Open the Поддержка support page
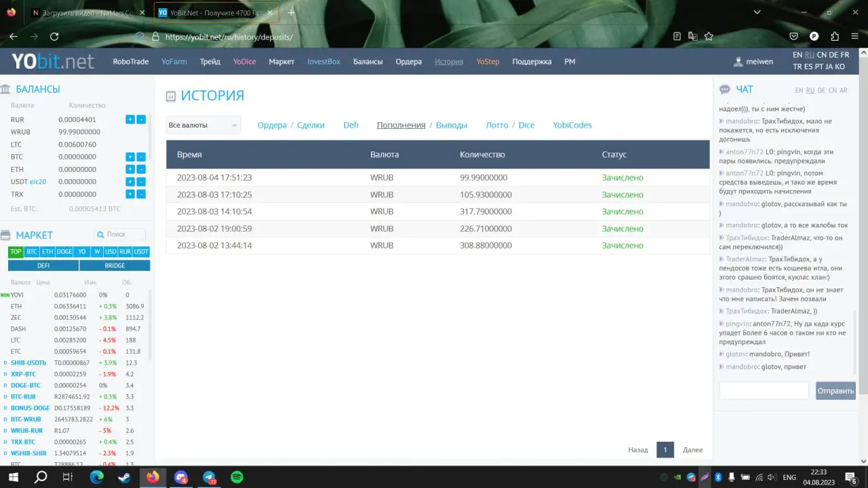Image resolution: width=868 pixels, height=488 pixels. click(532, 62)
